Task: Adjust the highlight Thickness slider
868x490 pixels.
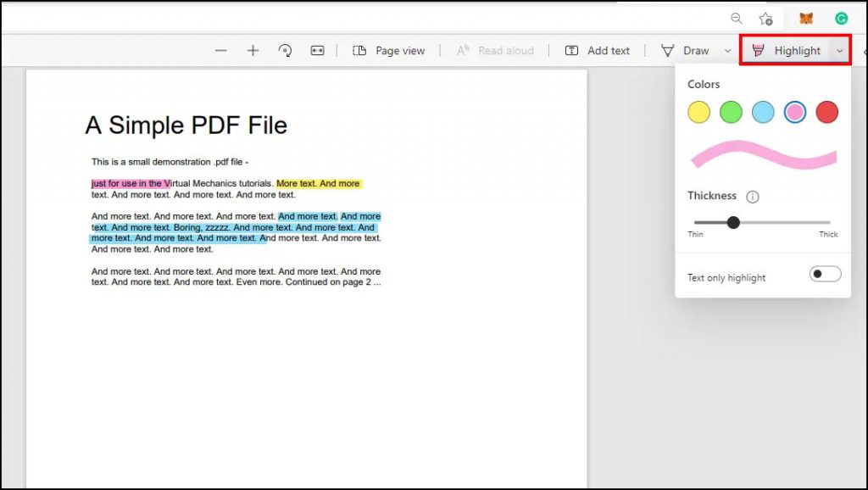Action: (733, 222)
